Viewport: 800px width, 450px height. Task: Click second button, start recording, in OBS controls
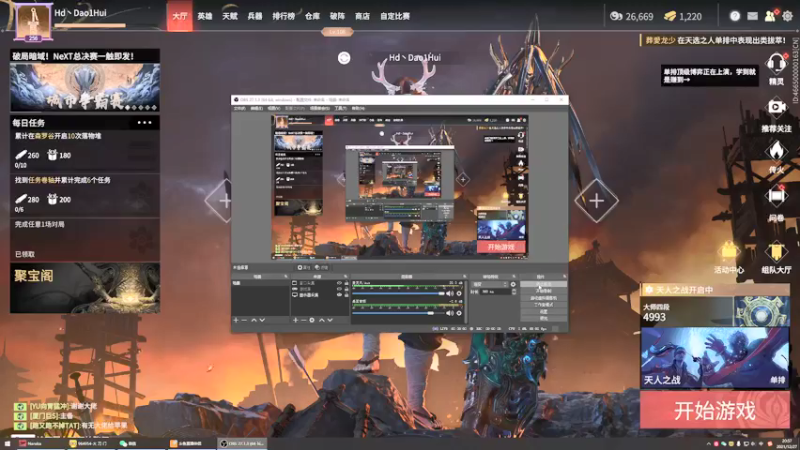(543, 291)
